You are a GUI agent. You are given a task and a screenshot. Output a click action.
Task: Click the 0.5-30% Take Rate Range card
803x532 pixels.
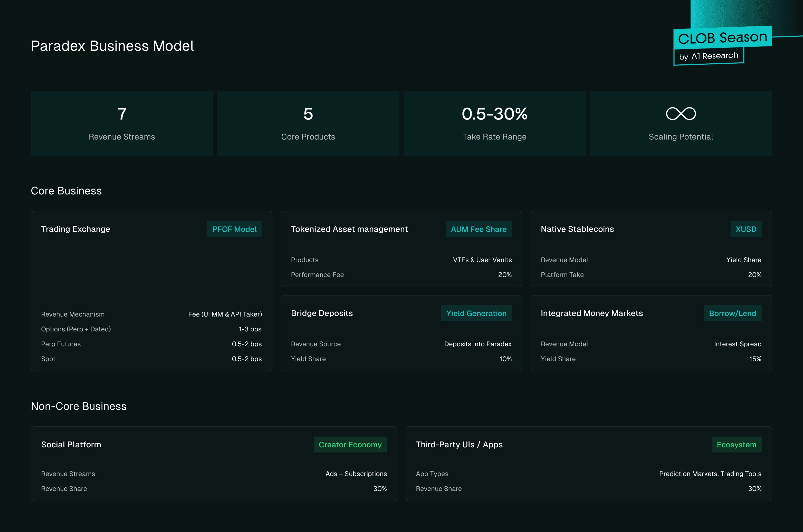pos(494,123)
